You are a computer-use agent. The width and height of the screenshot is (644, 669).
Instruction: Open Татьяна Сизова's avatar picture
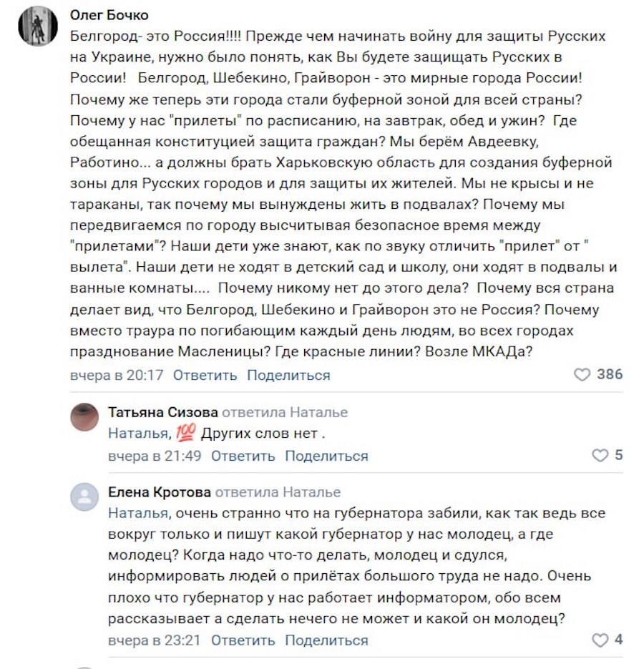tap(84, 417)
